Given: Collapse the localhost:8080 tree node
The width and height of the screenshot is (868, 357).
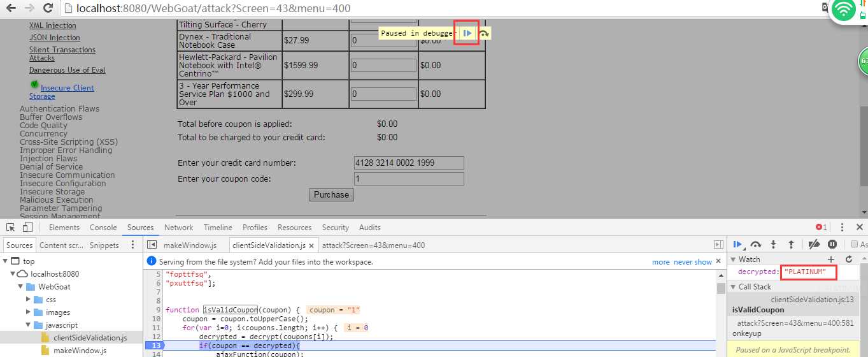Looking at the screenshot, I should coord(13,274).
